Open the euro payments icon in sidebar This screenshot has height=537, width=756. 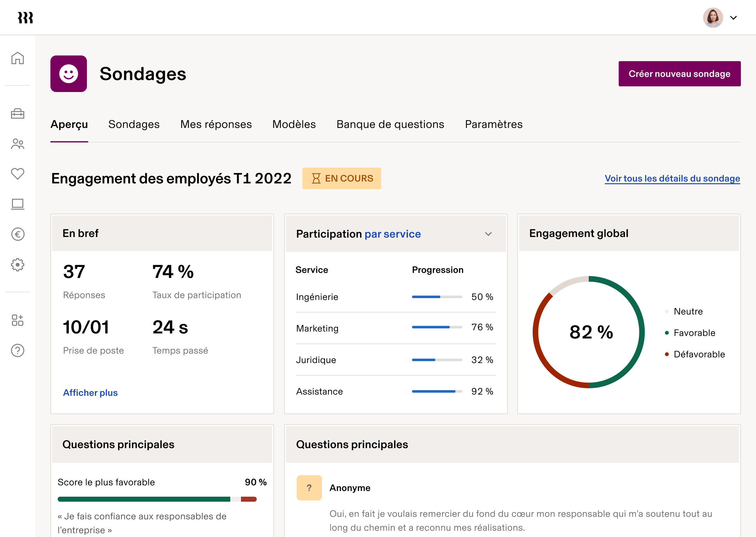[x=18, y=234]
